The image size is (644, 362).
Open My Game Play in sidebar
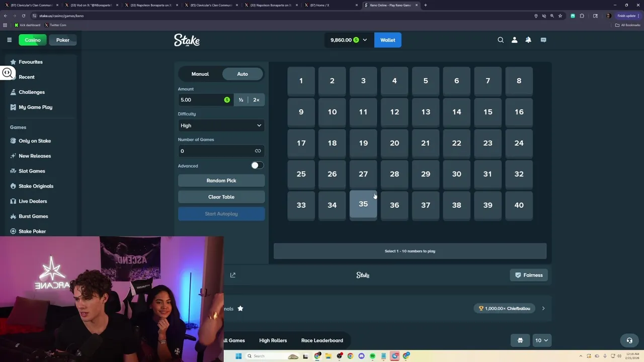click(40, 107)
